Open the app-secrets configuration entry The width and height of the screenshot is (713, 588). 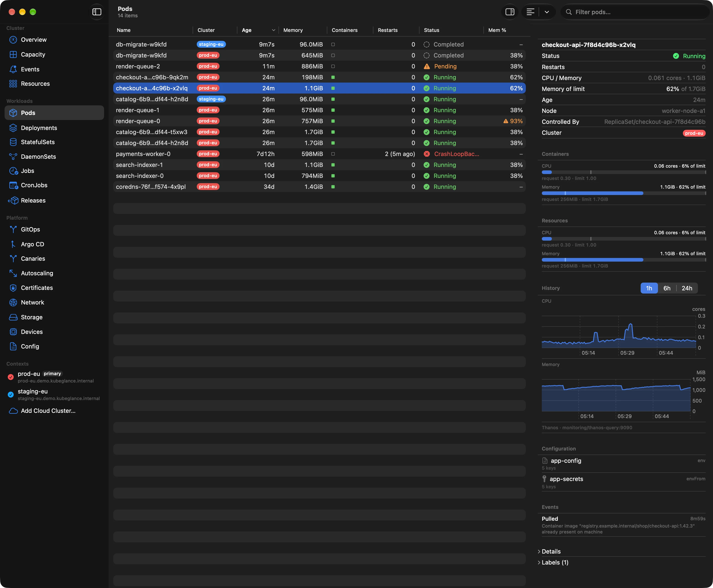pos(624,482)
